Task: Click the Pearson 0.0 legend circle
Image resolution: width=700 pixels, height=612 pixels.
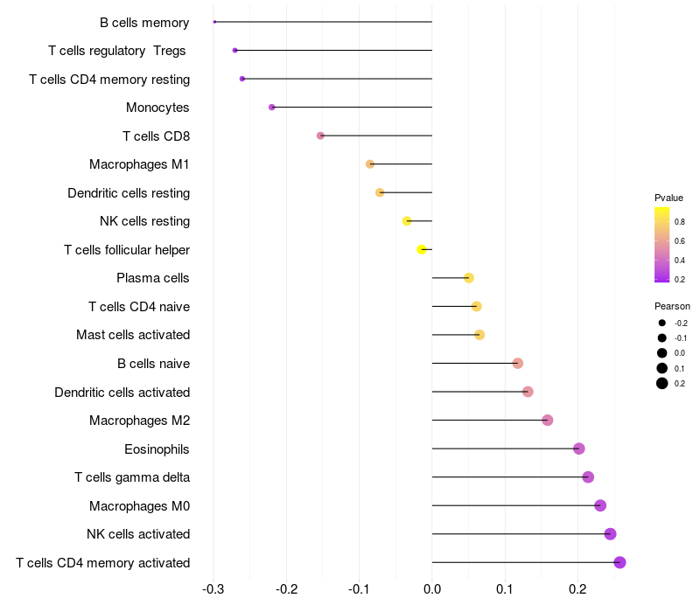Action: [x=662, y=353]
